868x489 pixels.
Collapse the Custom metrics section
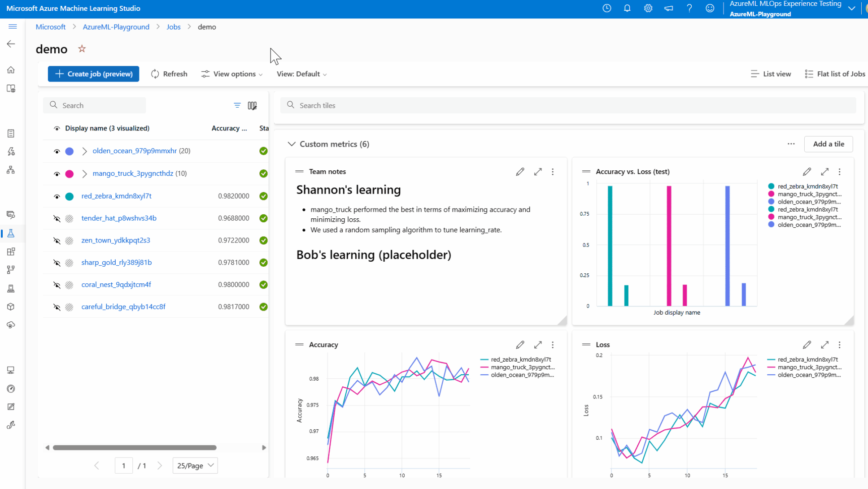tap(292, 144)
